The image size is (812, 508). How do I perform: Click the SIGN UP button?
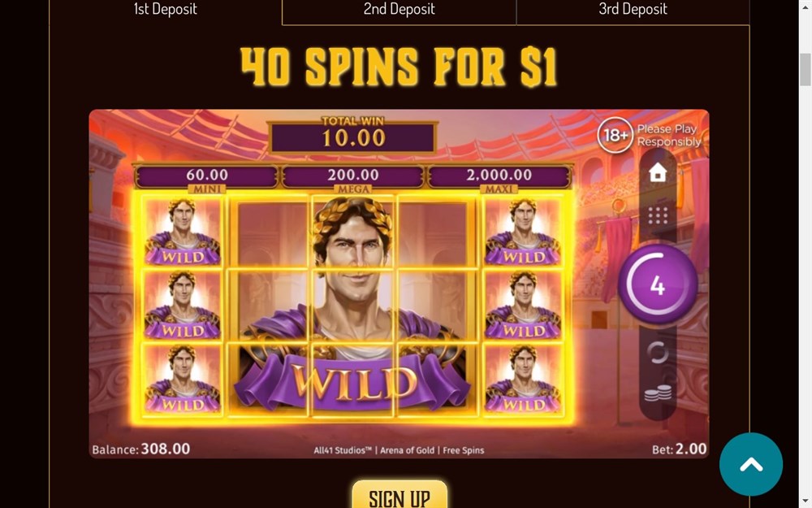(400, 496)
